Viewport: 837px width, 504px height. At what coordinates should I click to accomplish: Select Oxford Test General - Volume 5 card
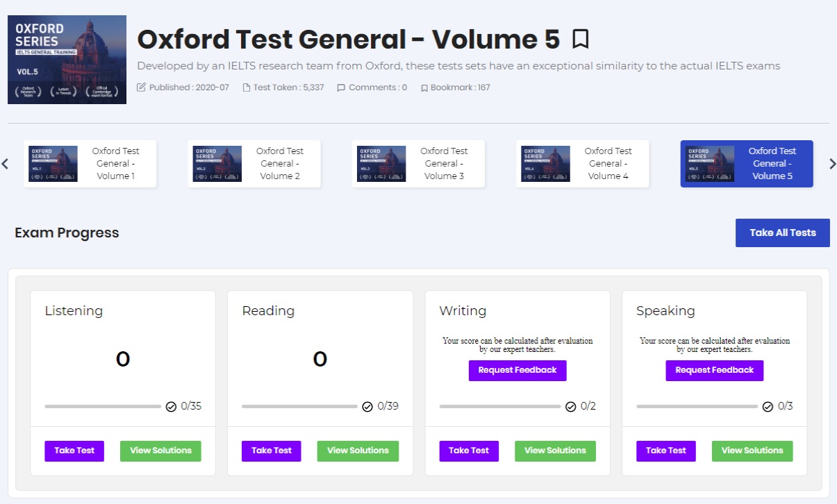click(747, 164)
